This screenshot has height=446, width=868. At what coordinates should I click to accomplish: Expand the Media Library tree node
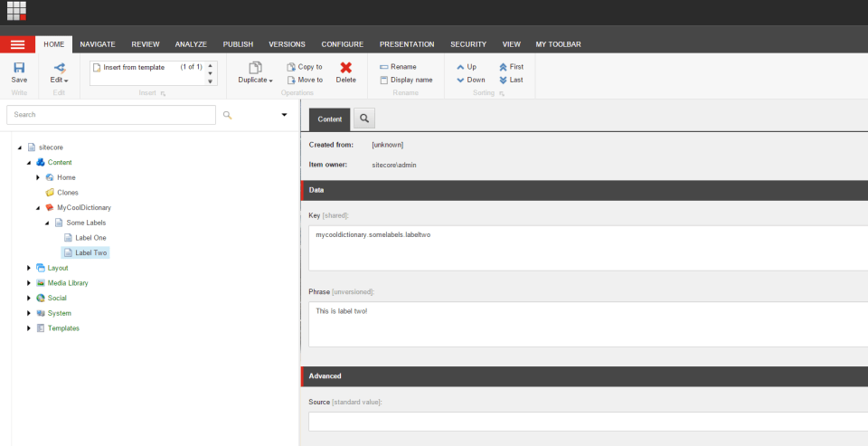(29, 283)
